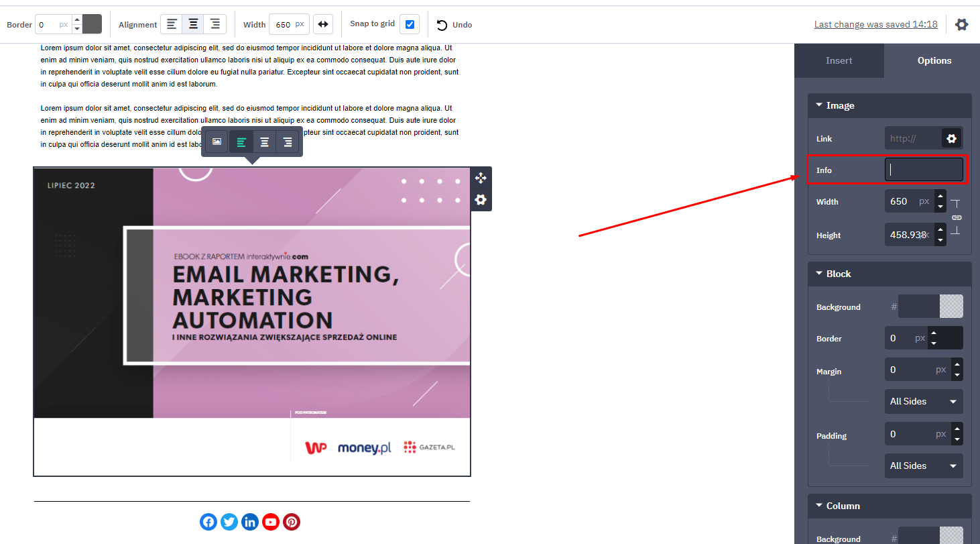The image size is (980, 544).
Task: Click the Block Padding 0 input
Action: (918, 434)
